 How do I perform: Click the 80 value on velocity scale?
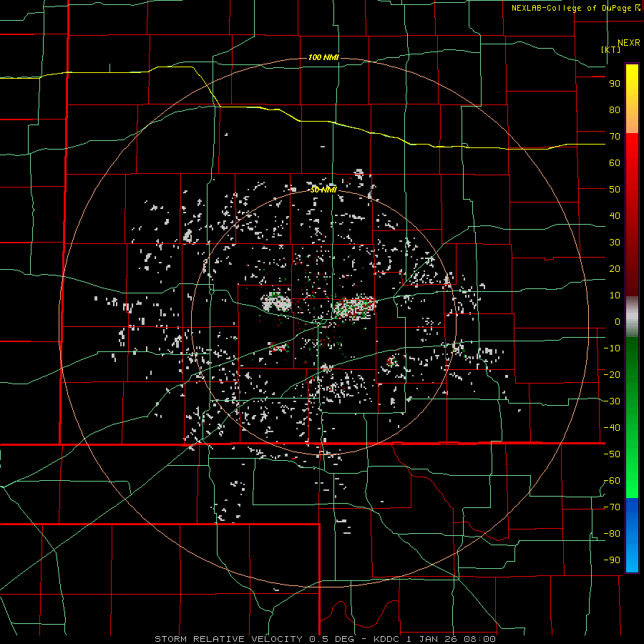point(615,110)
